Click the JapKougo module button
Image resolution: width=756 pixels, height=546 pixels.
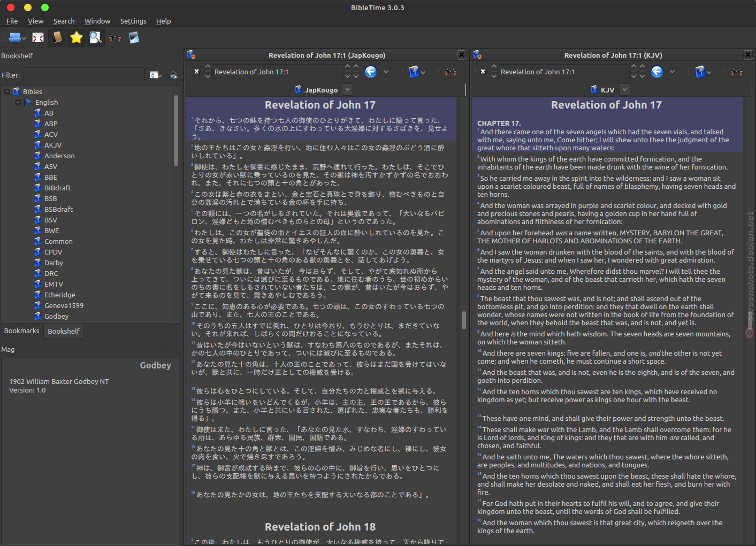point(317,90)
